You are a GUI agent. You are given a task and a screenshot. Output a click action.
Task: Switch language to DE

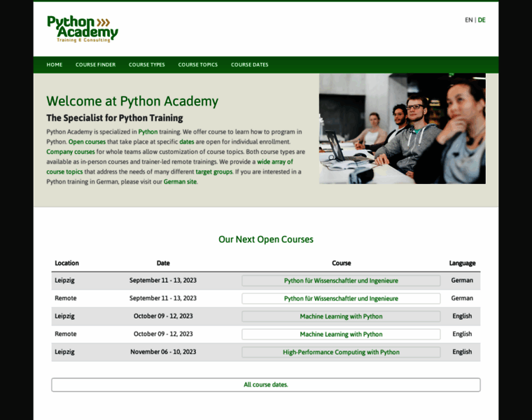tap(482, 20)
